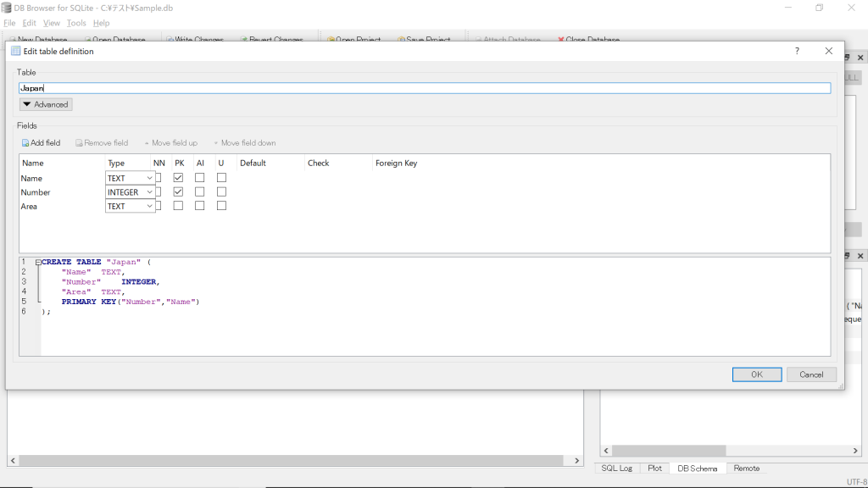
Task: Click the "Check" column header
Action: tap(319, 163)
